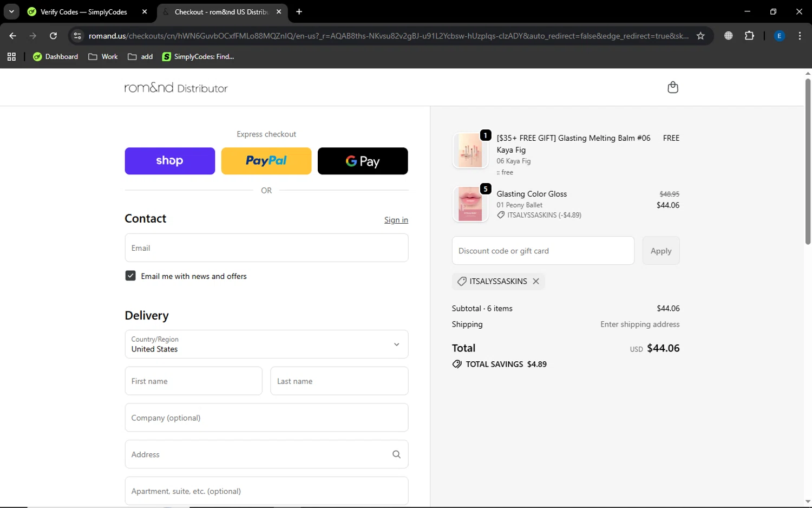Click the Glasting Color Gloss product thumbnail
Viewport: 812px width, 508px height.
470,204
